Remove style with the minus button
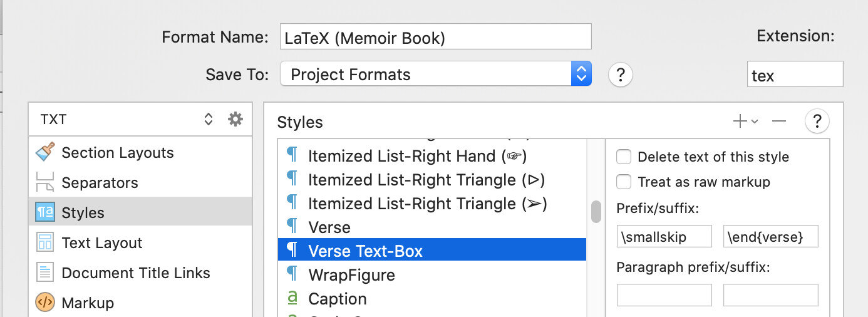This screenshot has width=868, height=317. (779, 121)
